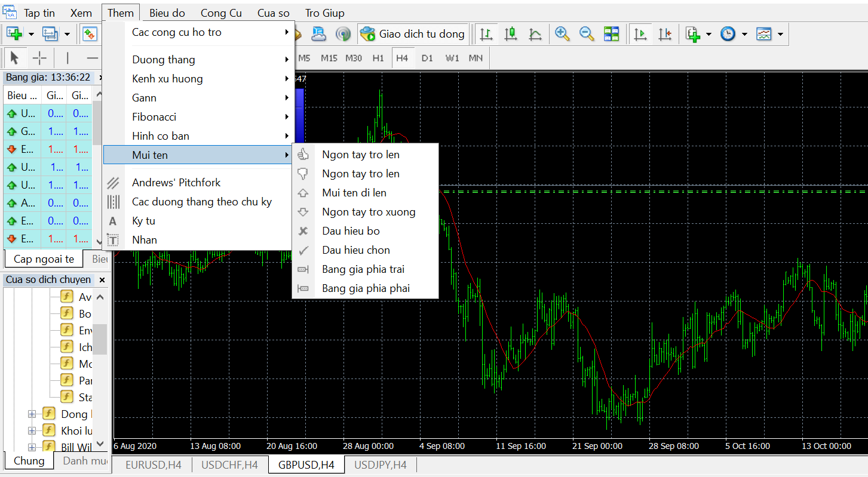This screenshot has height=477, width=868.
Task: Click the chart templates icon
Action: click(763, 34)
